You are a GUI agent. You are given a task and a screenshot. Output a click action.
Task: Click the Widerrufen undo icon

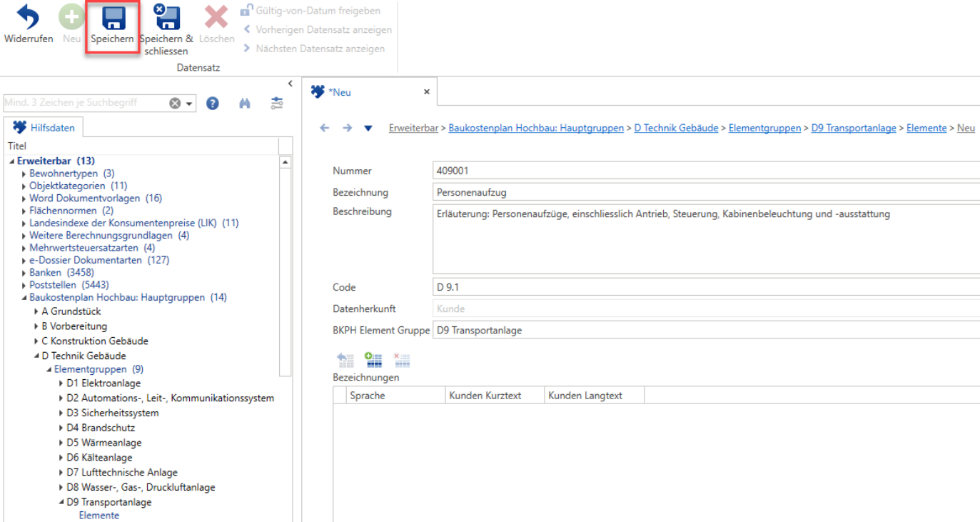coord(28,17)
